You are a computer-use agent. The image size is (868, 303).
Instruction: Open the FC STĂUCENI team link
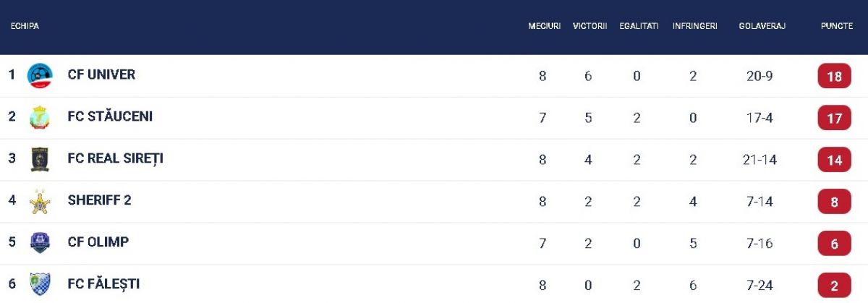(110, 116)
